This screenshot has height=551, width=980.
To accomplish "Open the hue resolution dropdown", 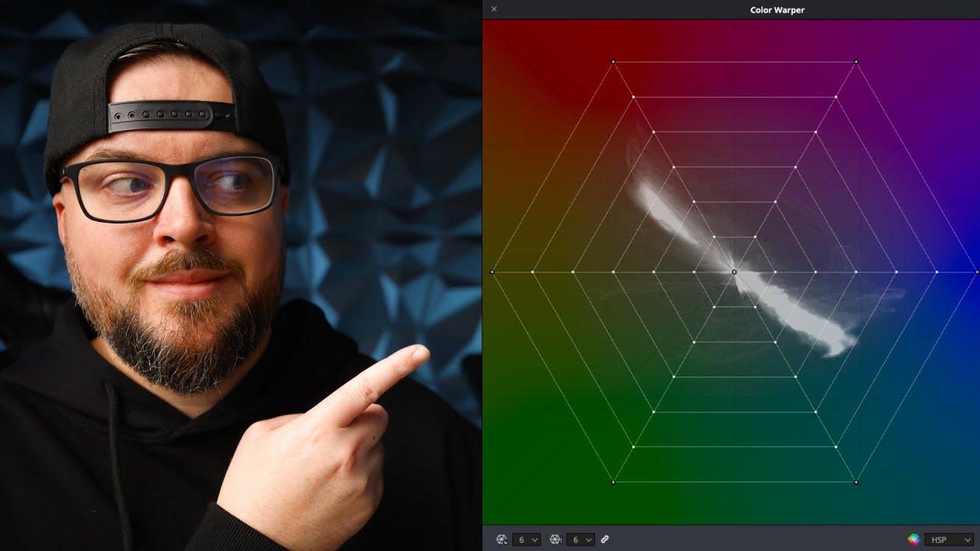I will pos(527,540).
